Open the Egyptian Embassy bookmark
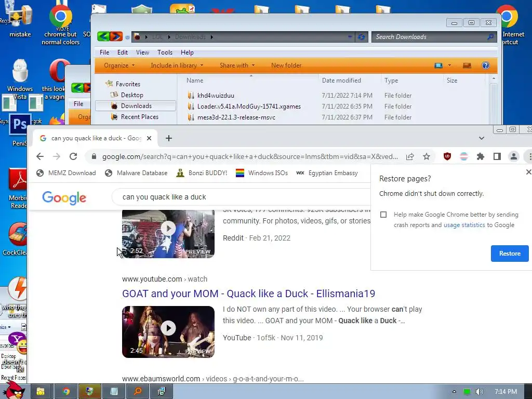This screenshot has width=532, height=399. tap(327, 173)
